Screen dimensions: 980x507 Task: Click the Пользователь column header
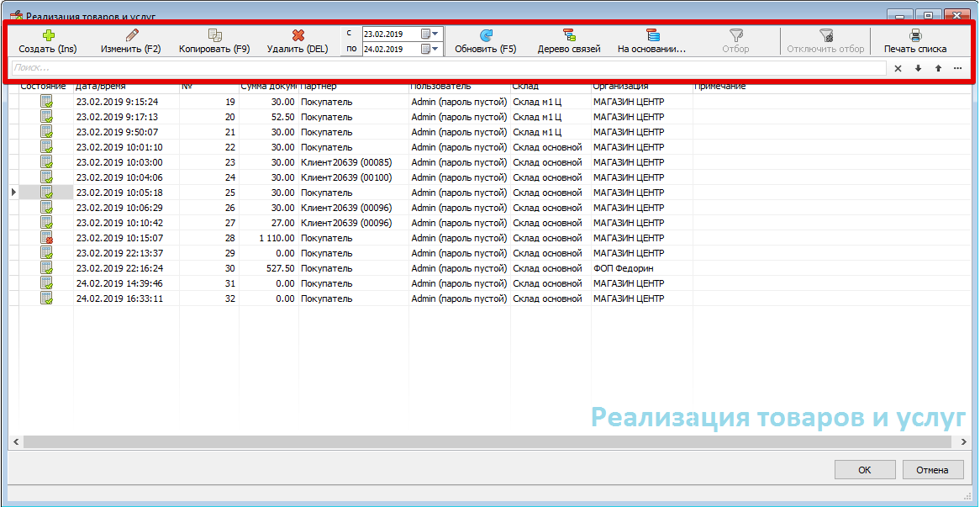459,87
